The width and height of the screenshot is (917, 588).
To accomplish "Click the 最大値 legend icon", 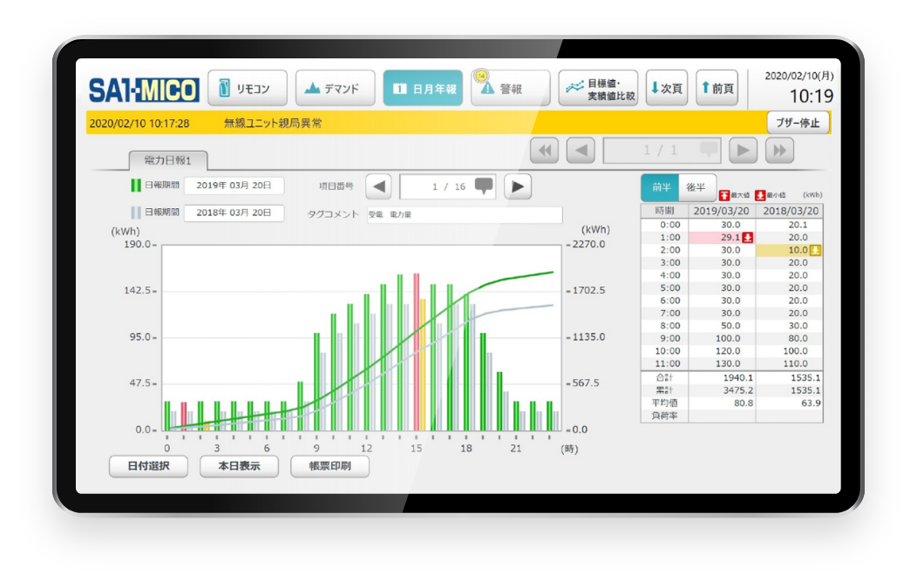I will (724, 195).
